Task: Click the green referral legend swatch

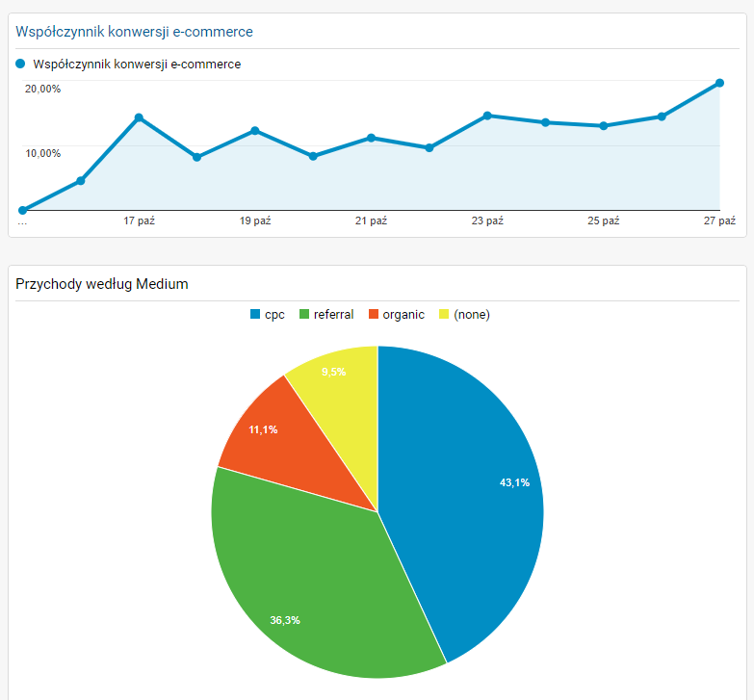Action: tap(304, 315)
